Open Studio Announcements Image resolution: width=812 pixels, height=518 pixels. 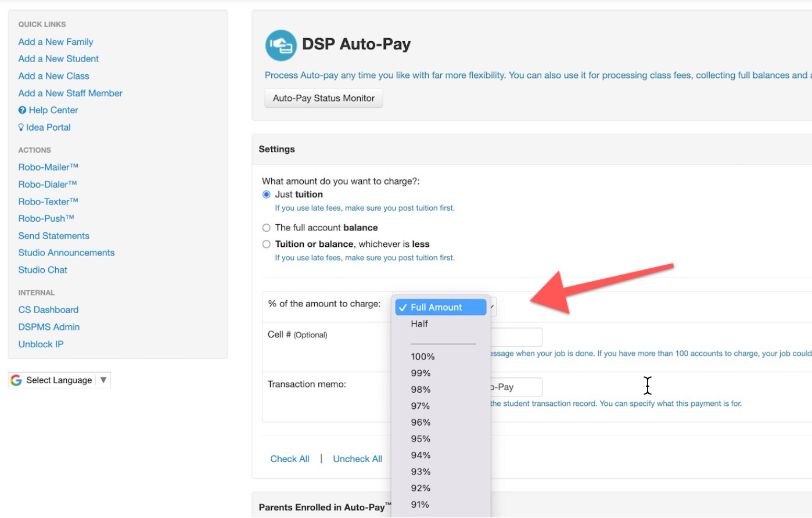tap(67, 253)
